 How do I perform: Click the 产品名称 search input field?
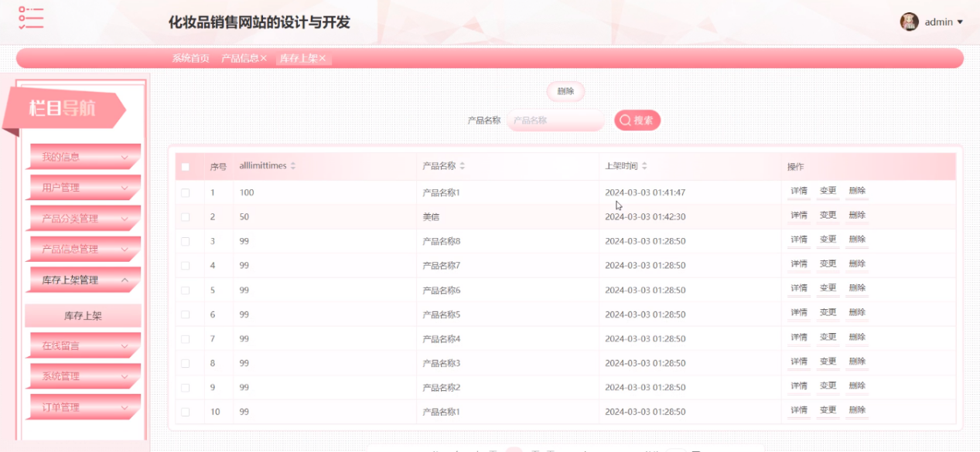point(555,121)
